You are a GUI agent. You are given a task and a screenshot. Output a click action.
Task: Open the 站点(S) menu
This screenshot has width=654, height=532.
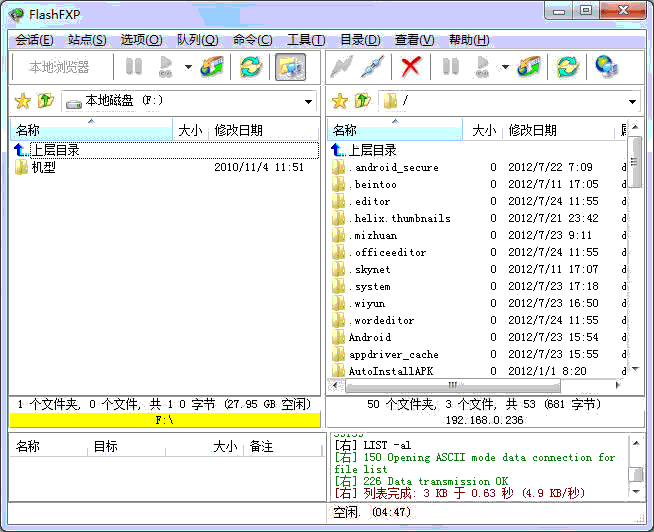click(x=87, y=40)
